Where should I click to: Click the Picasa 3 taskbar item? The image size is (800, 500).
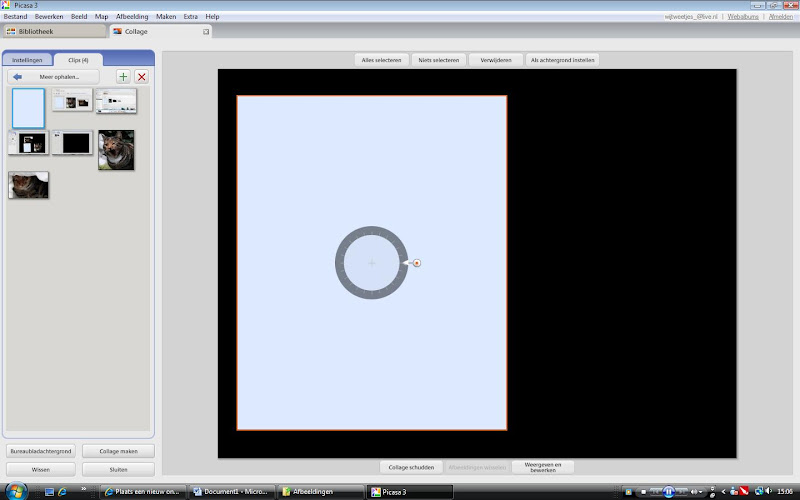pos(410,492)
